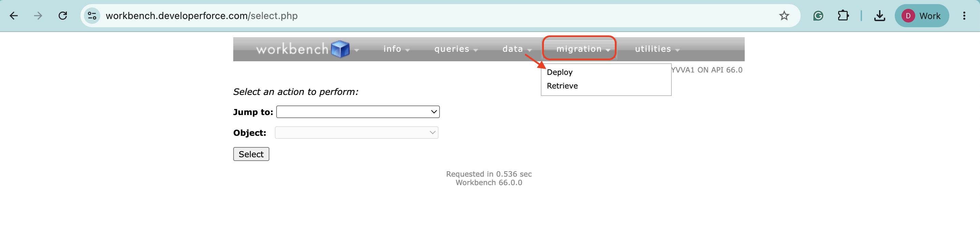Choose Deploy from the migration menu
980x243 pixels.
point(560,72)
